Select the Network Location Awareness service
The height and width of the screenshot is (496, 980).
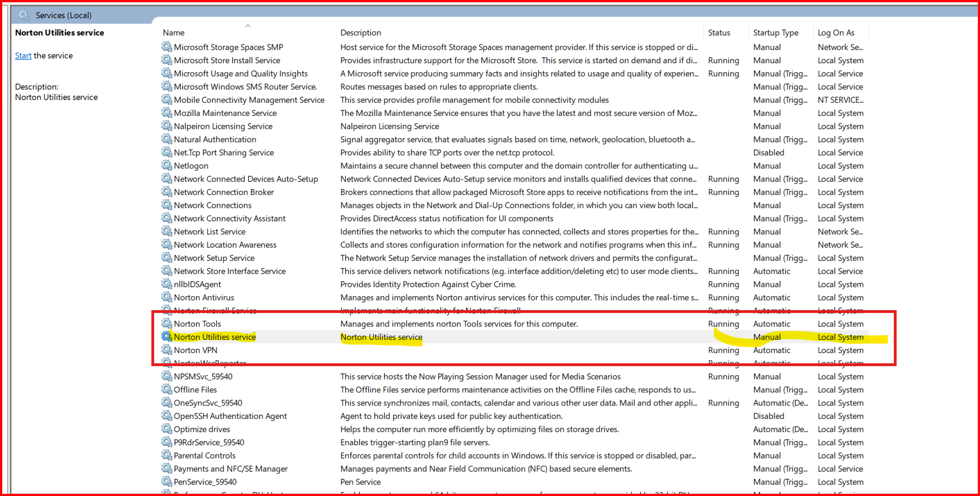[225, 245]
